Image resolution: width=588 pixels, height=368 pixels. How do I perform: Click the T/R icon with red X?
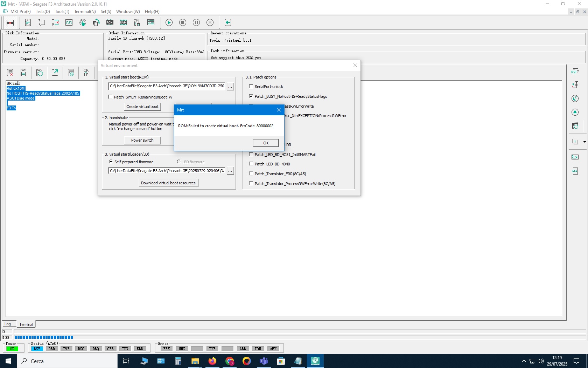(55, 22)
